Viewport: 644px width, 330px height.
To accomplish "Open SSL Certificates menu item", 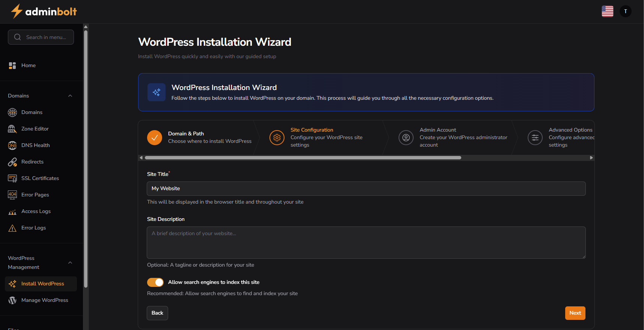I will click(41, 178).
